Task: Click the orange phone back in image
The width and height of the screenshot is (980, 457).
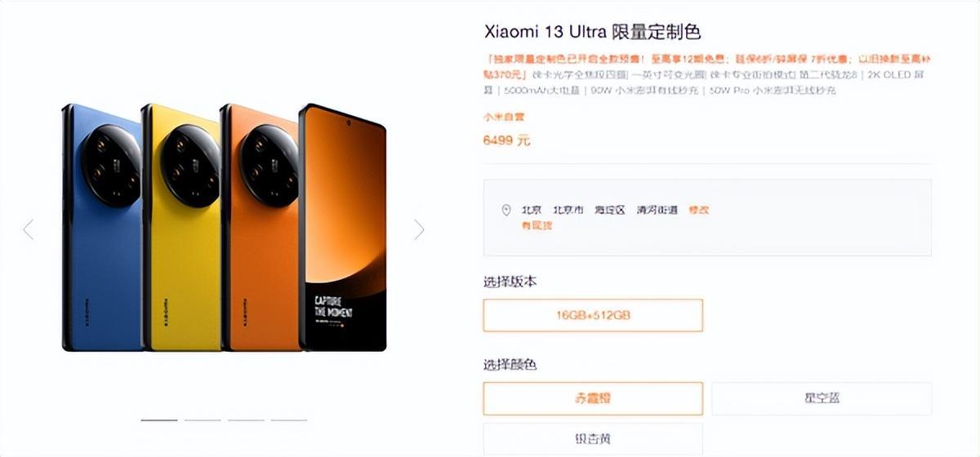Action: click(x=260, y=228)
